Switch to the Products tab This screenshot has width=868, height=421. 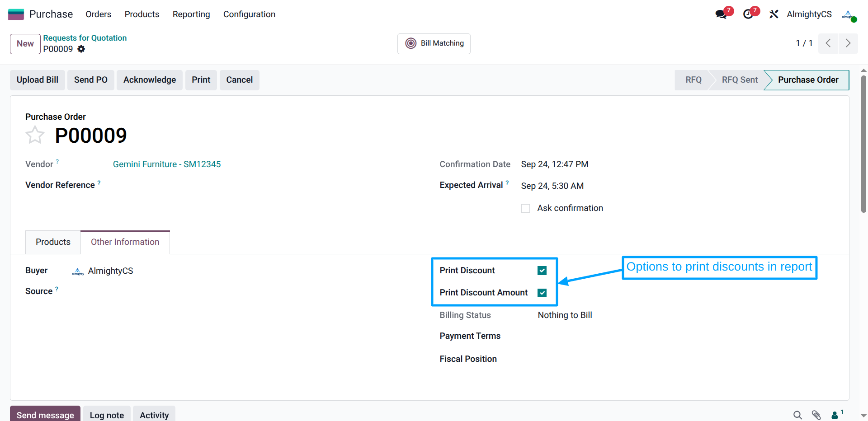tap(53, 242)
